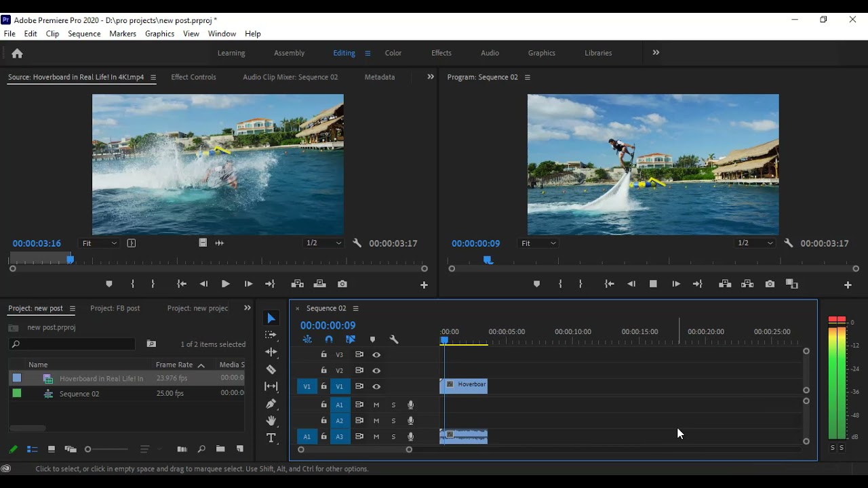
Task: Open Program monitor 1/2 resolution dropdown
Action: [754, 243]
